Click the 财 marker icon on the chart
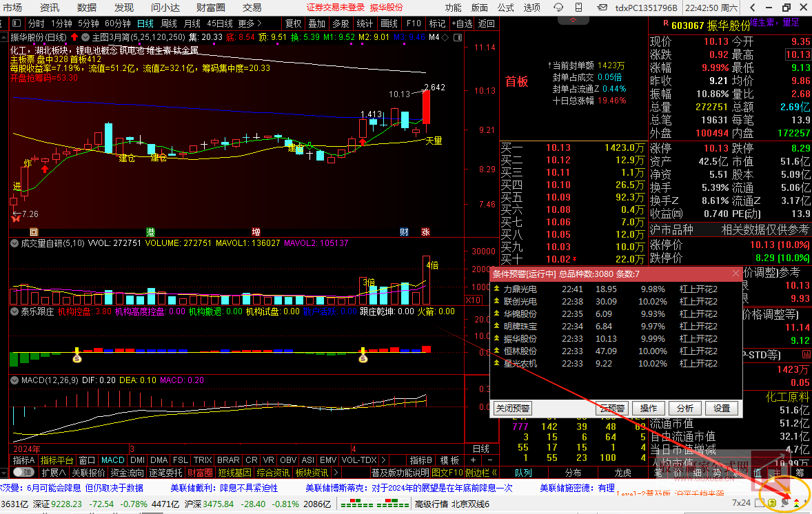The height and width of the screenshot is (514, 812). tap(405, 232)
